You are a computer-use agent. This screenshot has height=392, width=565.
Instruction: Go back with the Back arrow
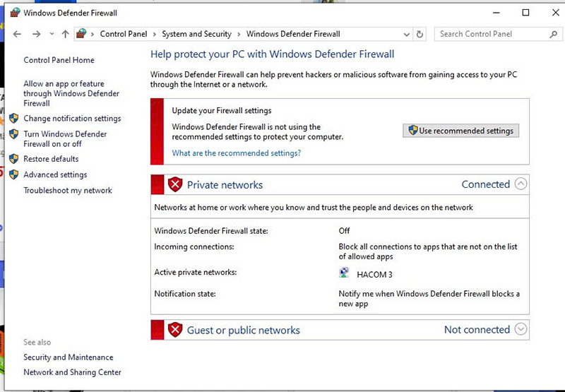pos(17,34)
